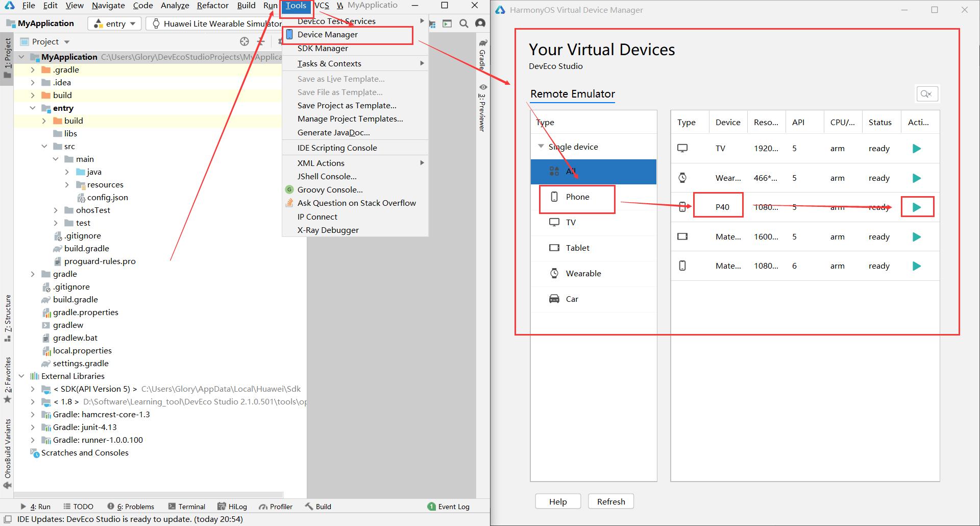Select Phone device type
Image resolution: width=980 pixels, height=526 pixels.
tap(593, 197)
